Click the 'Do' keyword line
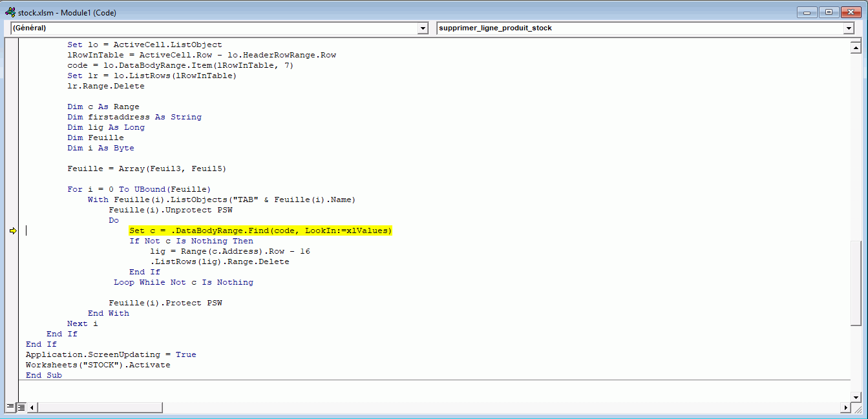 coord(114,220)
